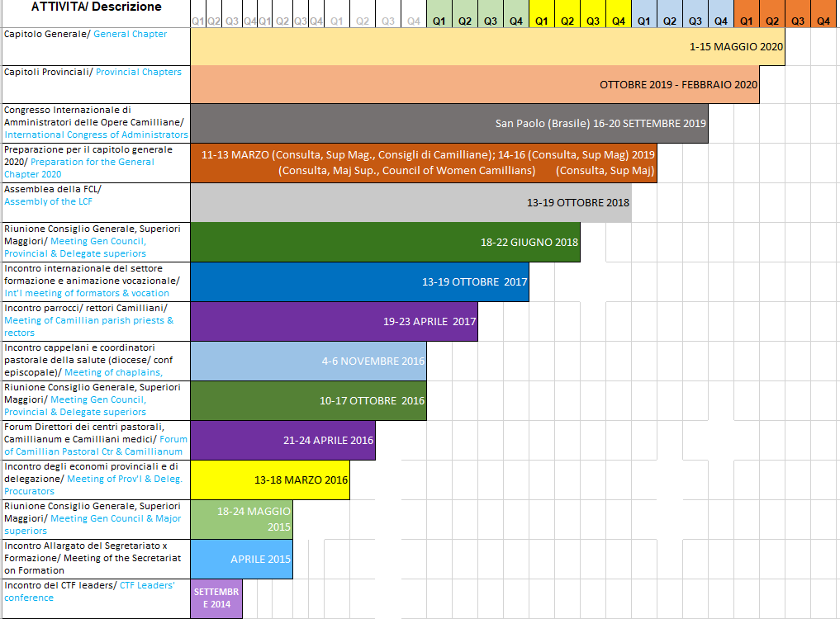The height and width of the screenshot is (619, 840).
Task: Select the orange 11-13 MARZO preparation bar
Action: 424,163
